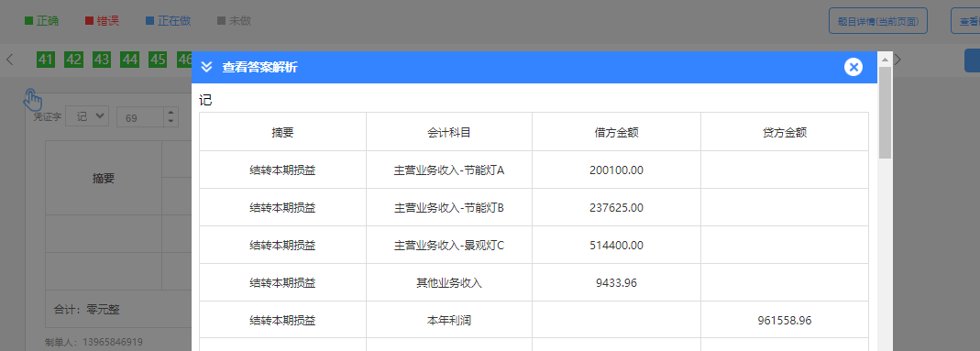The image size is (980, 351).
Task: Go to previous question set arrow
Action: (9, 60)
